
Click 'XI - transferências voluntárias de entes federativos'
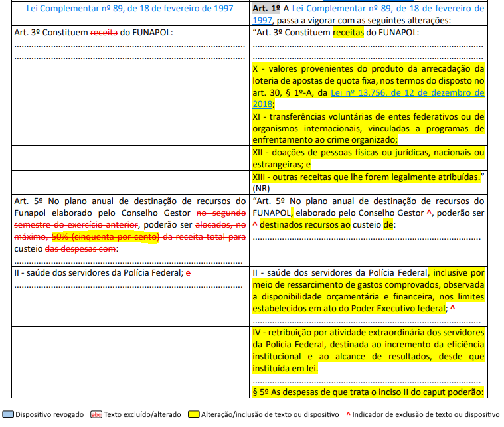coord(359,116)
